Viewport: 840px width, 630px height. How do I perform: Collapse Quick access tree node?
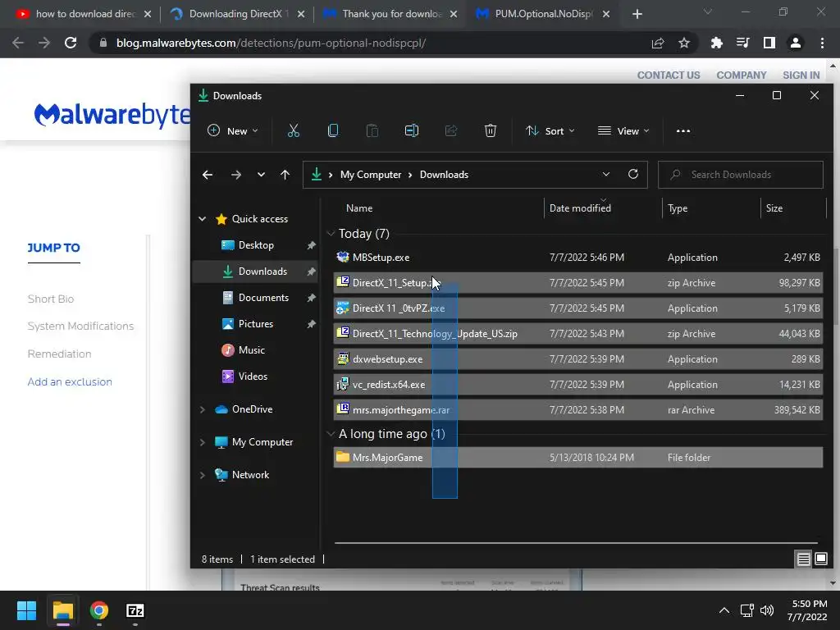[x=202, y=218]
